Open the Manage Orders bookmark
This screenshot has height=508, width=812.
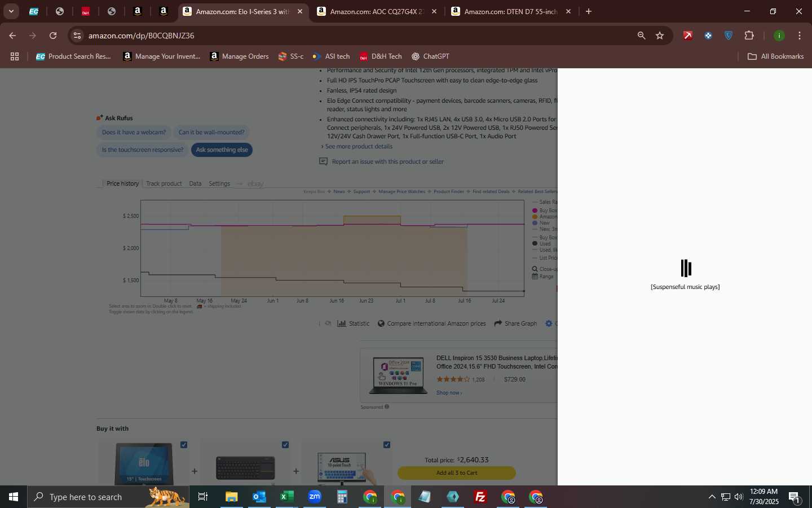[239, 56]
